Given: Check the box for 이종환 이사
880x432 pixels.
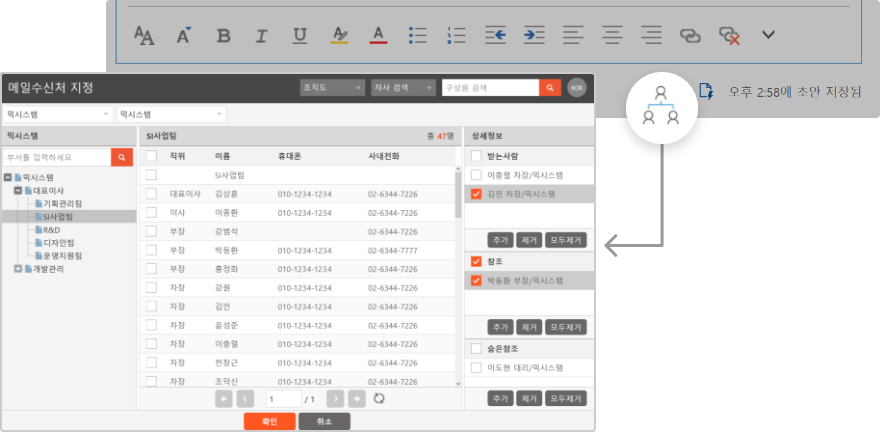Looking at the screenshot, I should pyautogui.click(x=151, y=213).
